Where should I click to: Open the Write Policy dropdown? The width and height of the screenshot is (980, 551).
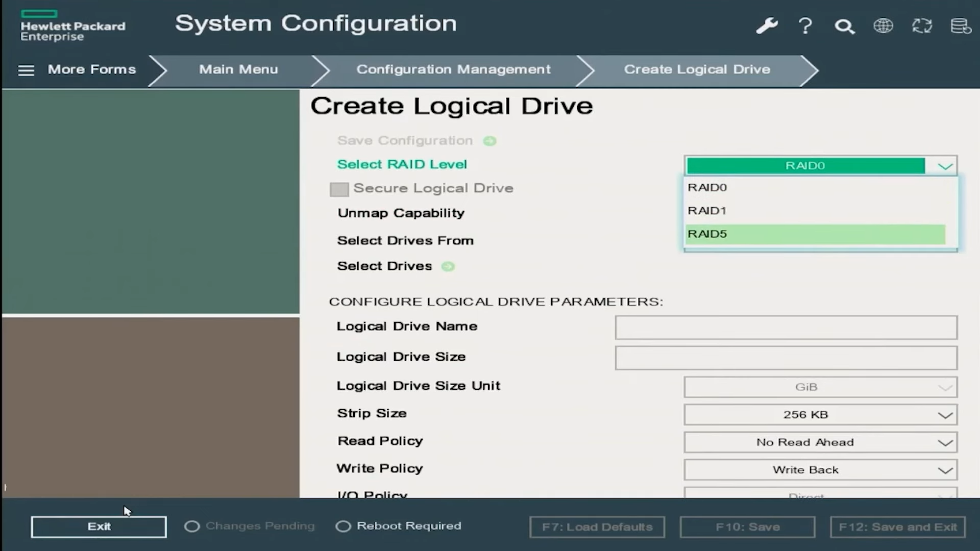click(x=820, y=470)
